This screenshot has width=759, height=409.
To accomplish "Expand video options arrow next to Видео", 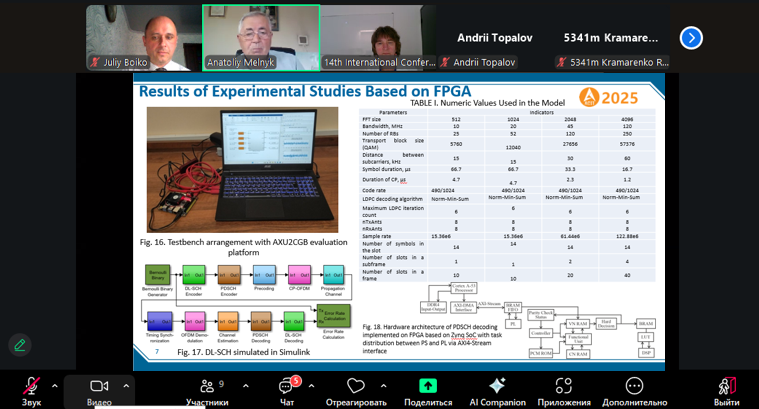I will 126,385.
